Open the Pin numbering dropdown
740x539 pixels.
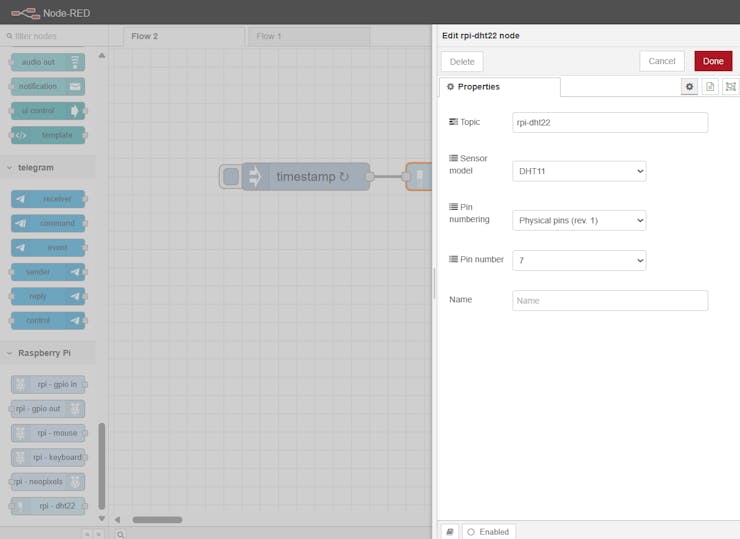point(579,219)
